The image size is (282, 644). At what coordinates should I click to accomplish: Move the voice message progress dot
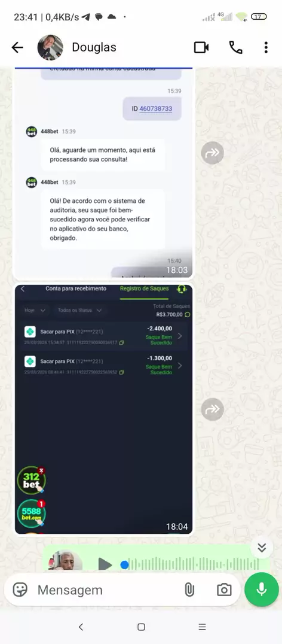125,565
